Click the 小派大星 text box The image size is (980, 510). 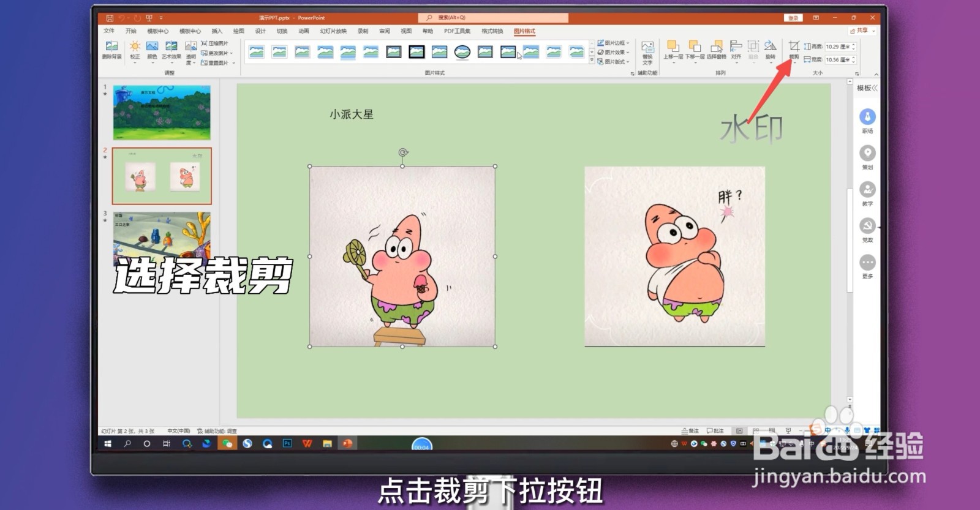point(351,114)
